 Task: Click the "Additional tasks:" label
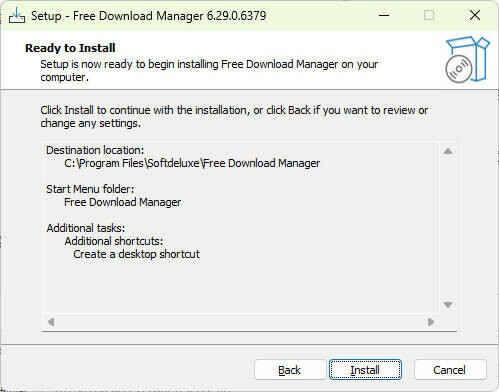[x=86, y=228]
